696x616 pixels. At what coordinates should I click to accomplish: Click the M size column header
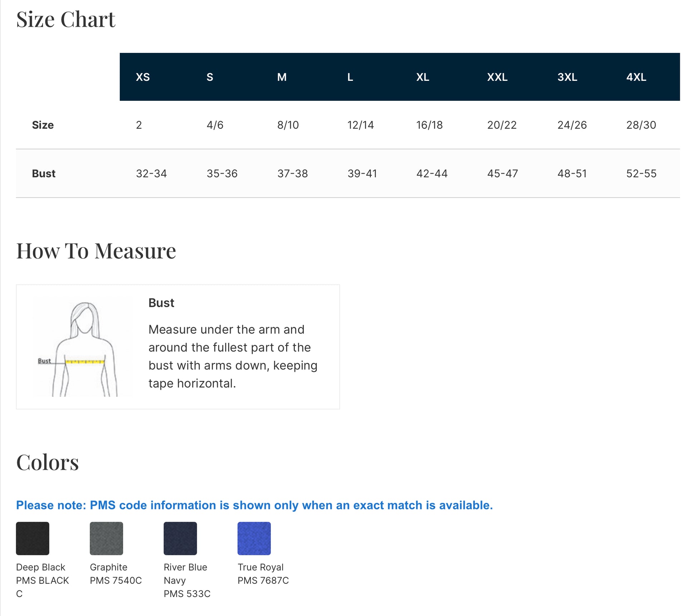282,77
